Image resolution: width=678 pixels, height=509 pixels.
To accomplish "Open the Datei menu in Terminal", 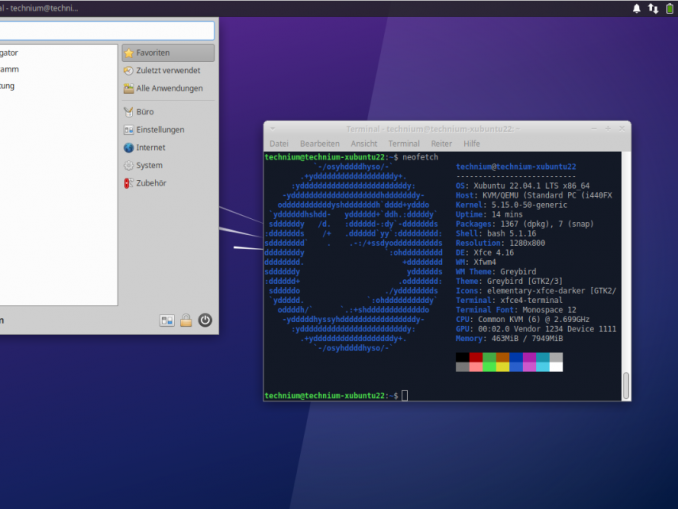I will pos(279,144).
